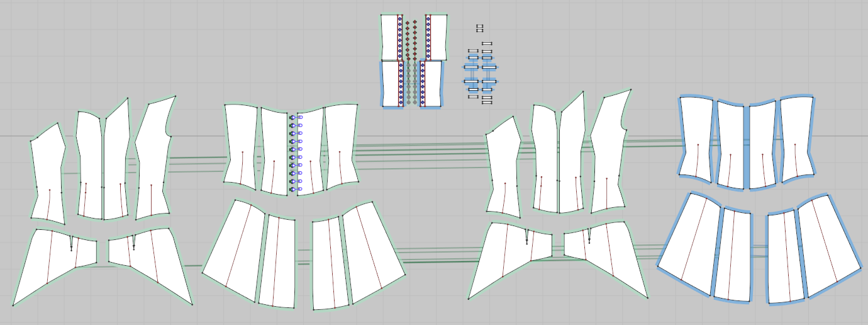Select the wide blue-highlighted strap piece on left column

(471, 67)
